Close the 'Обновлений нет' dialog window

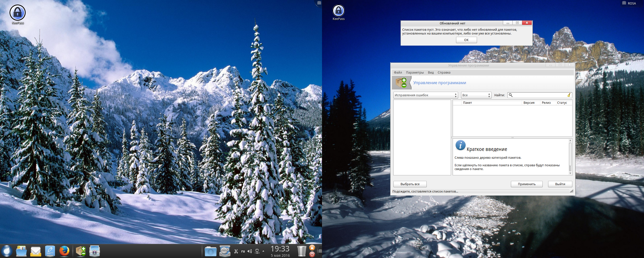(527, 23)
